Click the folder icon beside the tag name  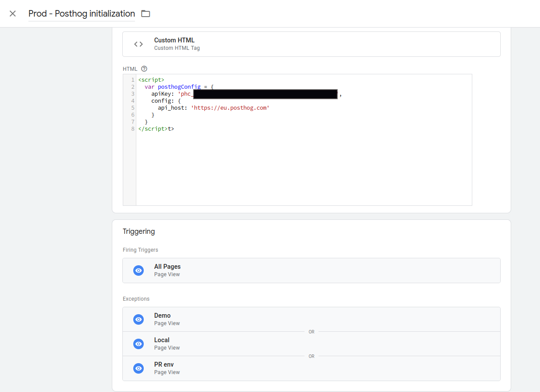coord(145,14)
